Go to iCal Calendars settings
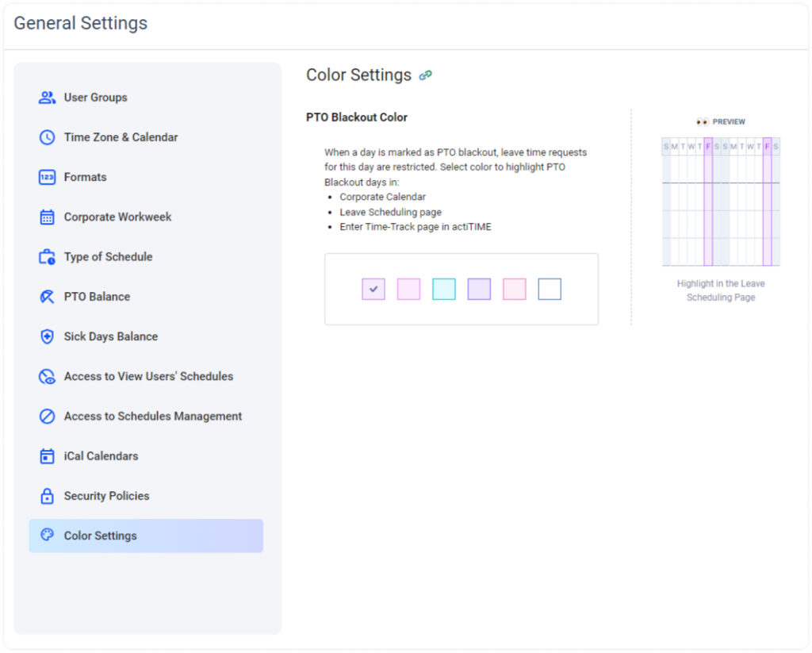Viewport: 812px width, 653px height. point(101,456)
